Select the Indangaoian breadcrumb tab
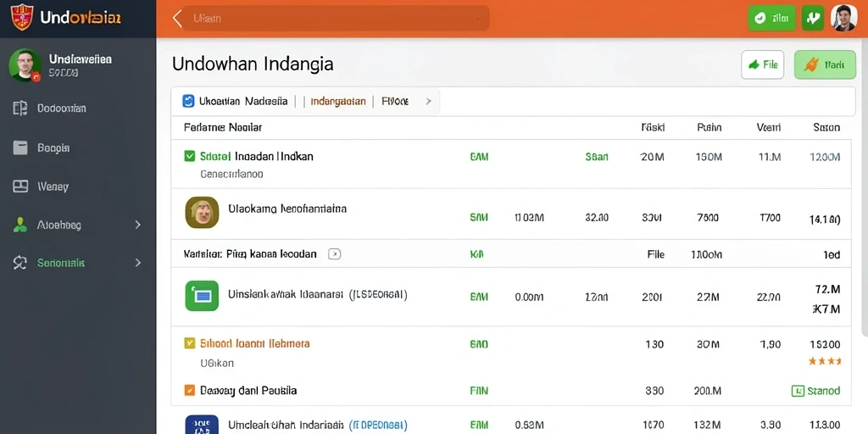This screenshot has height=434, width=868. click(338, 102)
